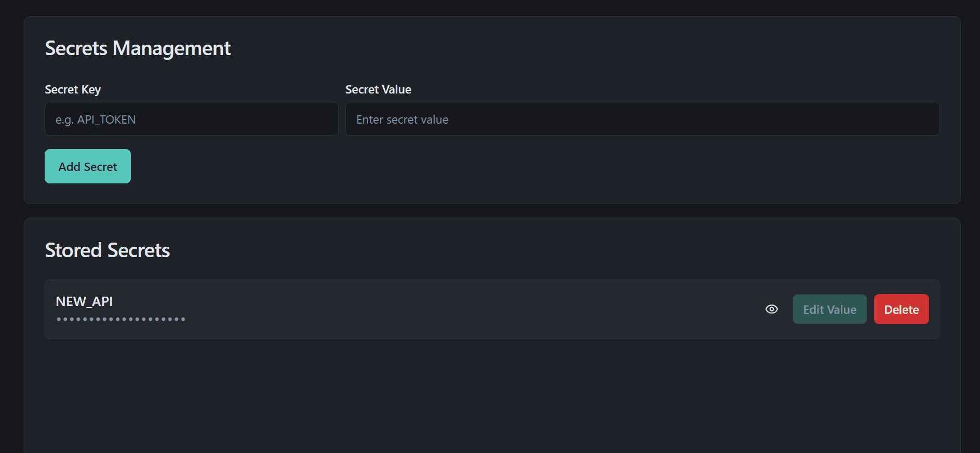Click the Enter secret value placeholder

click(402, 119)
